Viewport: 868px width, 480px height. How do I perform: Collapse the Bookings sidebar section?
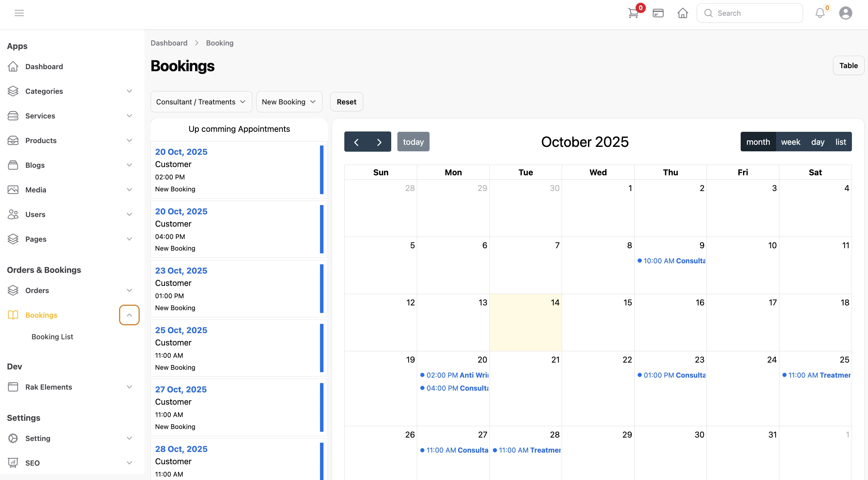[x=129, y=315]
